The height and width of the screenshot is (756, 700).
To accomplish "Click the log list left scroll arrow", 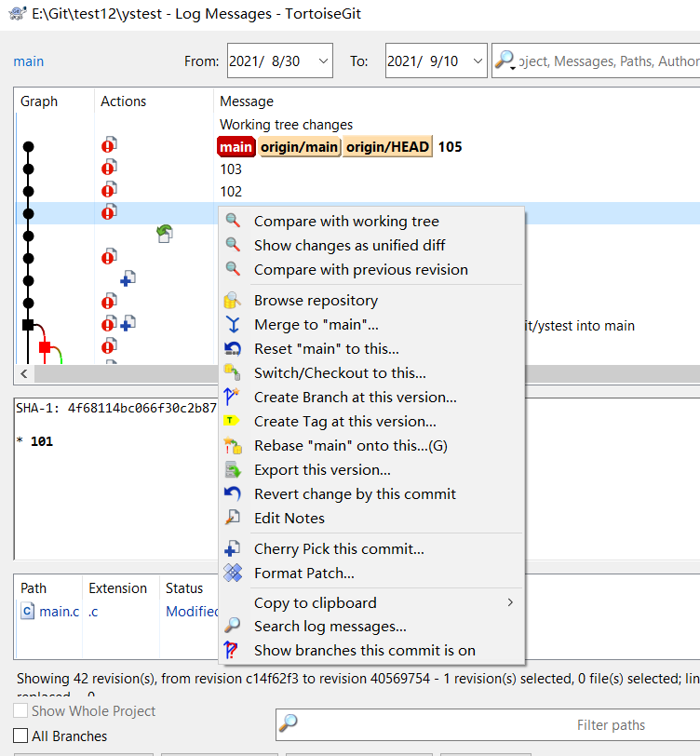I will click(24, 373).
